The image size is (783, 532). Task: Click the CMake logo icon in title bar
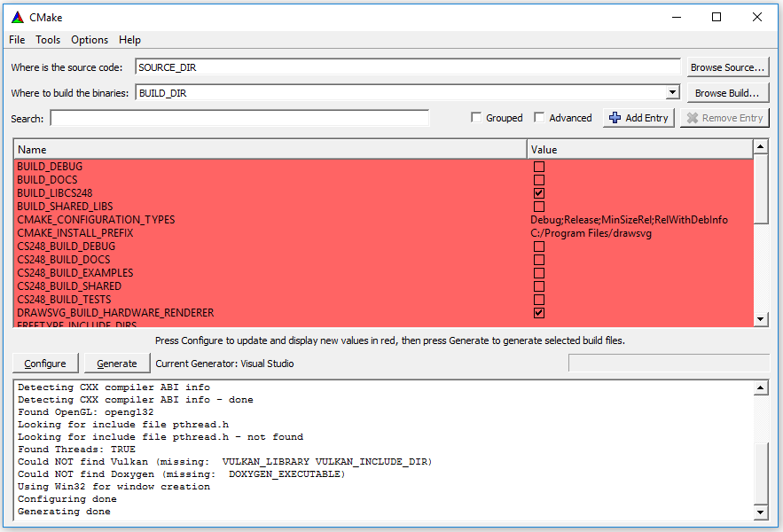click(18, 17)
